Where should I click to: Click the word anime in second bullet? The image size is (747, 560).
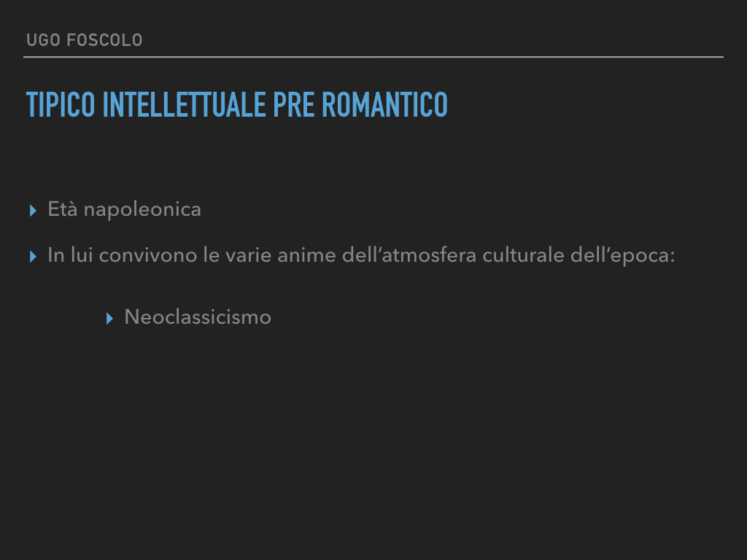(x=307, y=255)
